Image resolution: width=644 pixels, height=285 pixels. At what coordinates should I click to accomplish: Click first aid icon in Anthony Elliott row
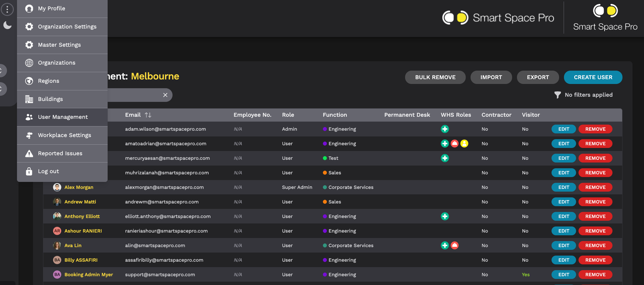445,216
